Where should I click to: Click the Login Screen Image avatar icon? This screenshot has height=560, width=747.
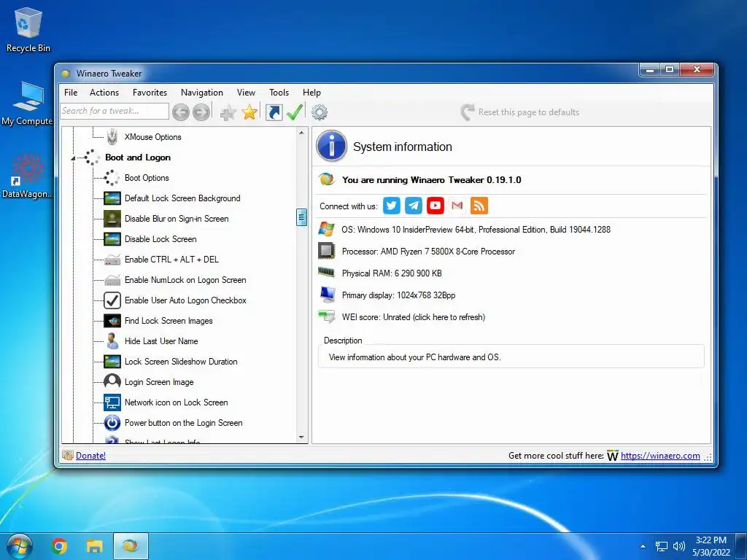(x=112, y=382)
